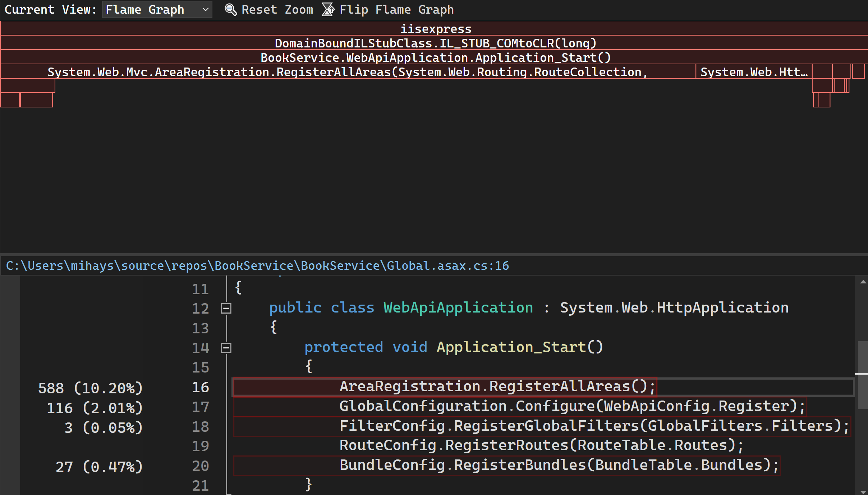Select the Flame Graph view dropdown

point(156,9)
